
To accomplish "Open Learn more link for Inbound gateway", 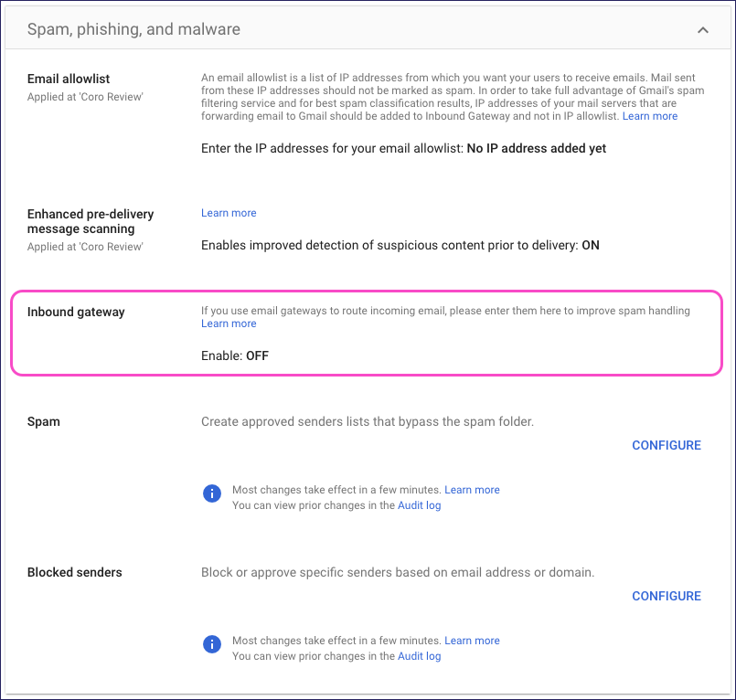I will (229, 323).
